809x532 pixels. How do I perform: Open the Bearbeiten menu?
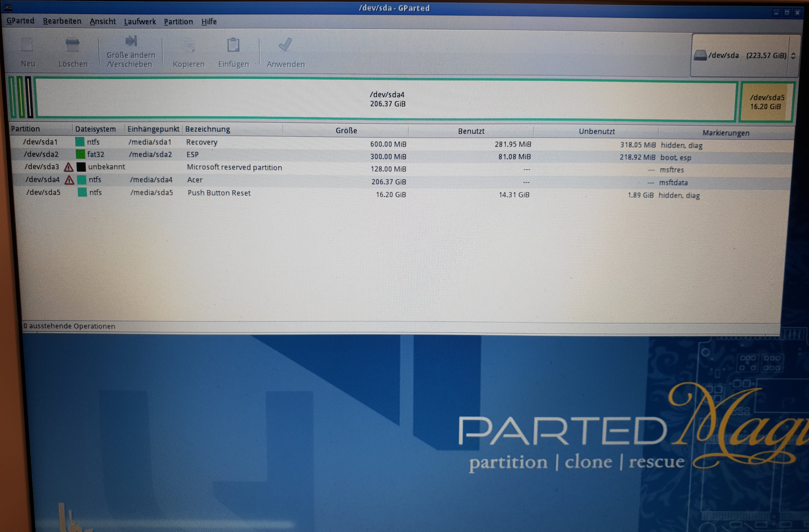62,21
